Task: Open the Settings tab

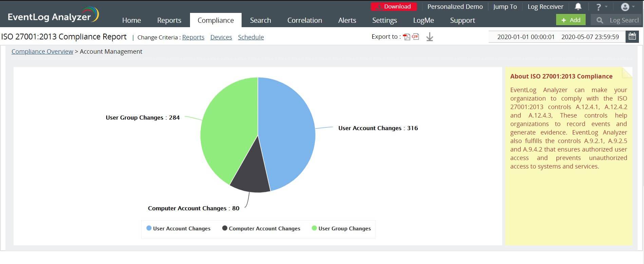Action: pyautogui.click(x=384, y=20)
